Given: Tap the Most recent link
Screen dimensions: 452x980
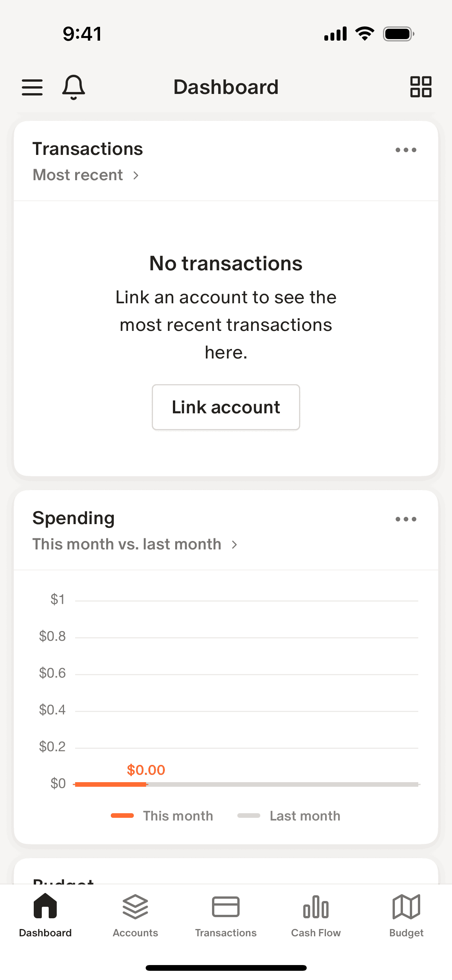Looking at the screenshot, I should click(x=78, y=175).
